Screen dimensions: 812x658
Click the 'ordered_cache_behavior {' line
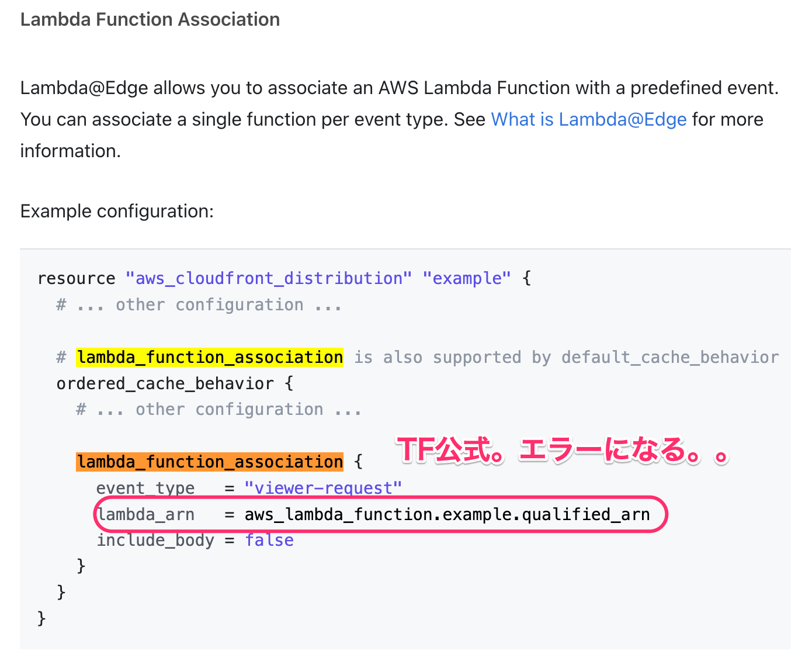tap(175, 383)
